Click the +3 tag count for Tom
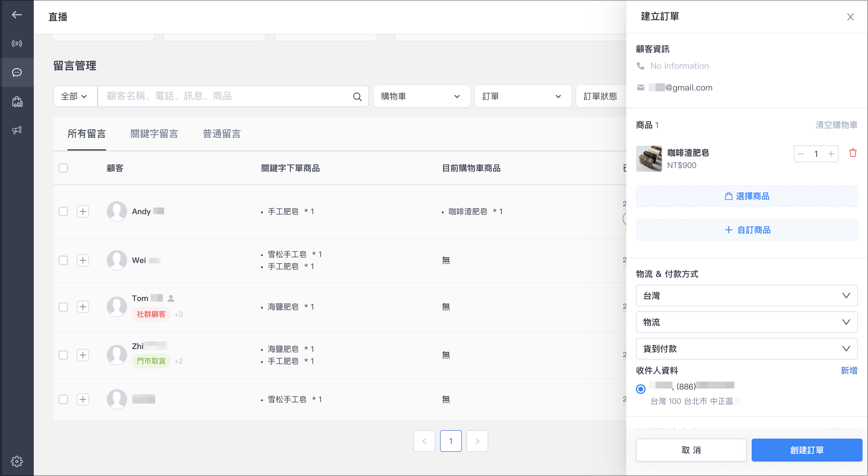This screenshot has height=476, width=868. tap(178, 314)
